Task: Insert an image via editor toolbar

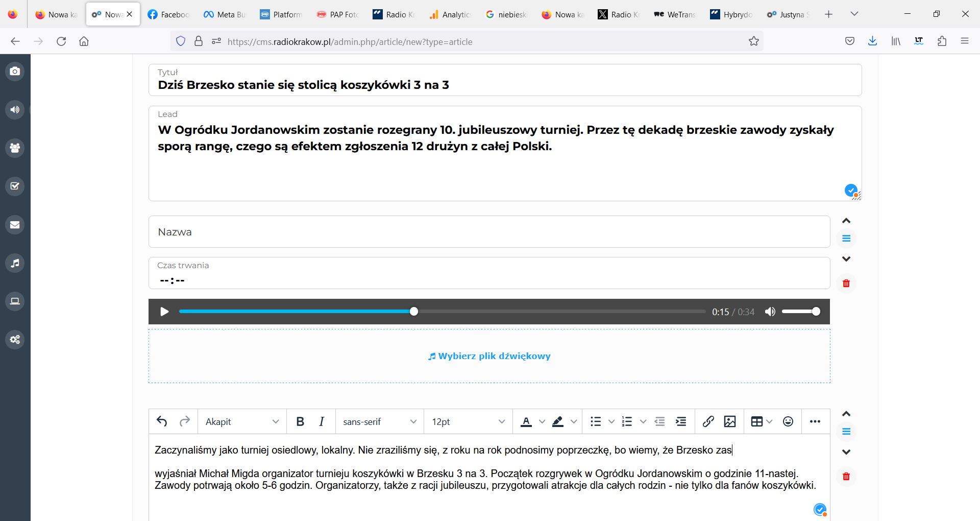Action: pyautogui.click(x=730, y=421)
